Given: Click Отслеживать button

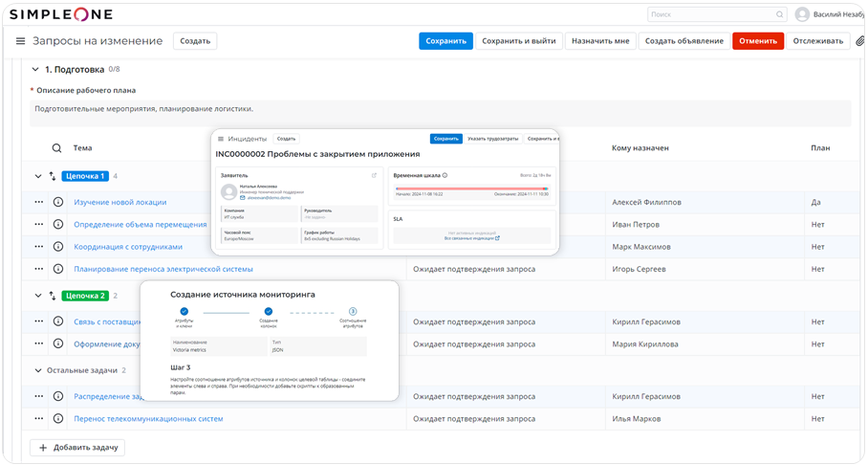Looking at the screenshot, I should [818, 41].
